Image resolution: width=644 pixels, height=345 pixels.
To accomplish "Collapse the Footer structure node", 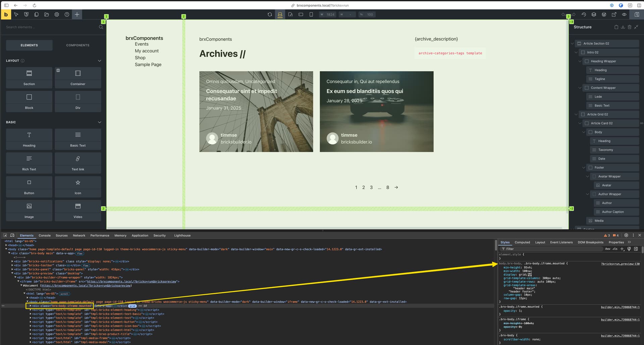I will pyautogui.click(x=584, y=168).
